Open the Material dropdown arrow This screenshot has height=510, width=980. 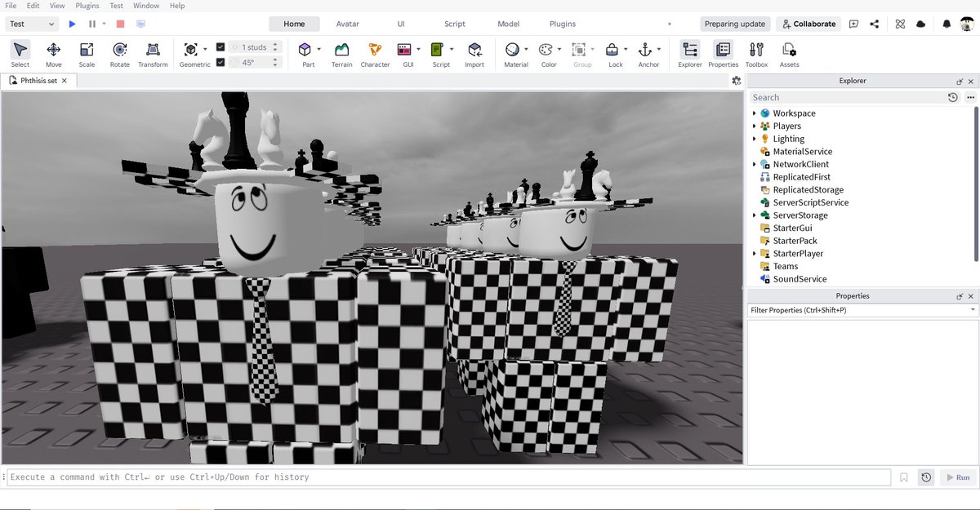coord(526,49)
